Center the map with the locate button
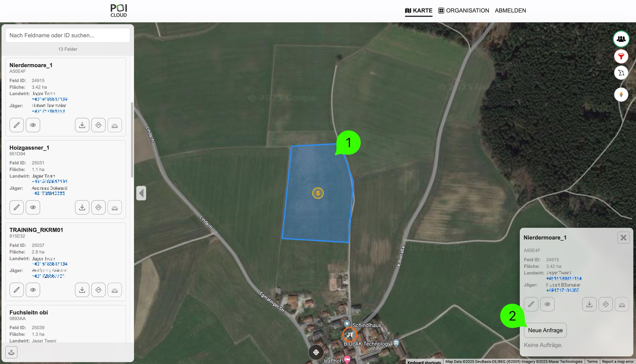This screenshot has width=636, height=364. pos(316,352)
